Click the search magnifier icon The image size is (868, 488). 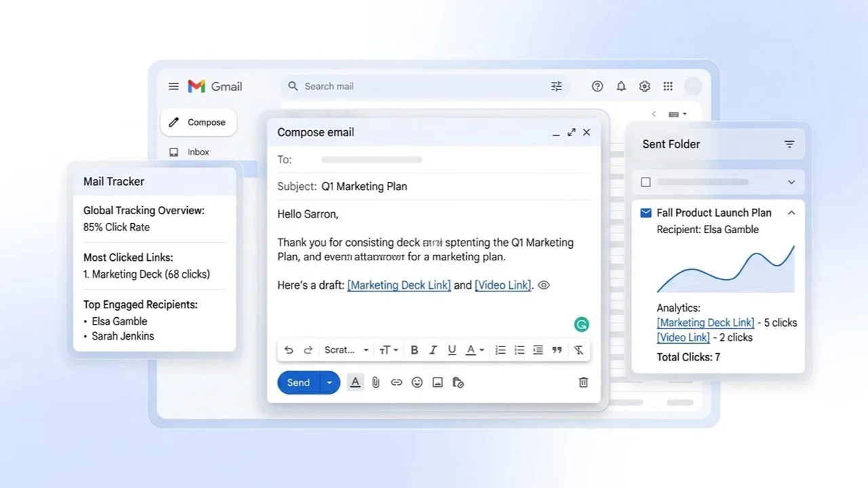[x=293, y=86]
